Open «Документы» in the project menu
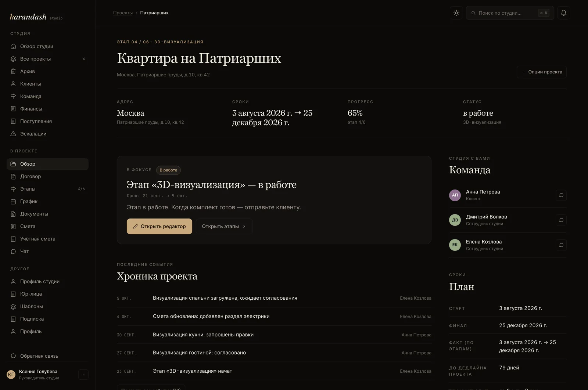Viewport: 588px width, 390px height. [x=47, y=214]
